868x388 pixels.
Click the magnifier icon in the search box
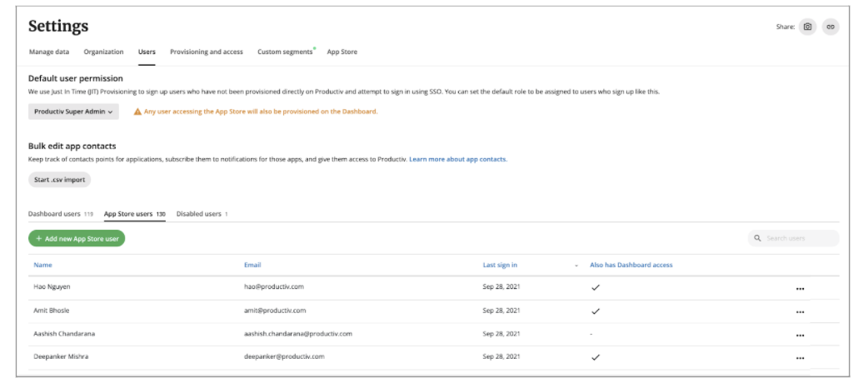tap(757, 239)
